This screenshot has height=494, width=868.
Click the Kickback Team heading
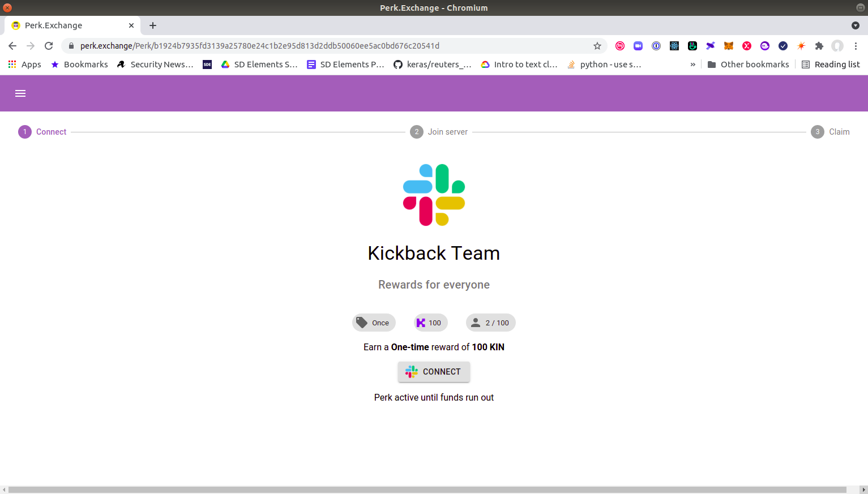coord(434,253)
